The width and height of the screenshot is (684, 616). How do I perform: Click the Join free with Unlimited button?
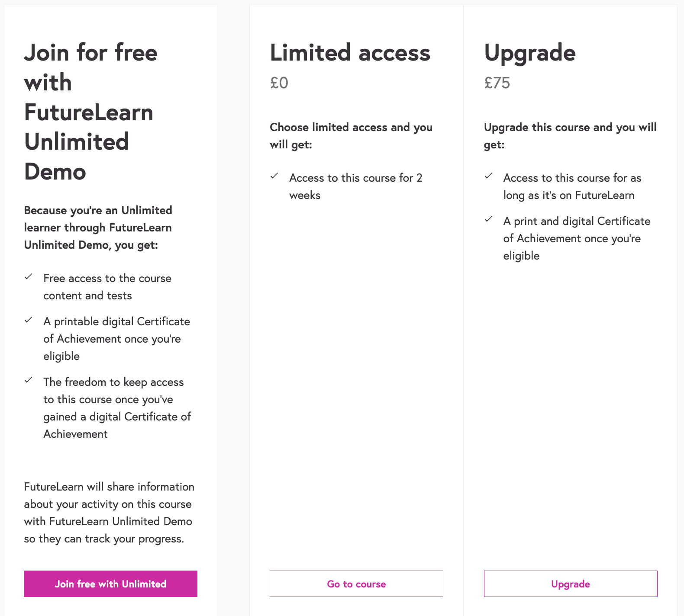[x=110, y=584]
